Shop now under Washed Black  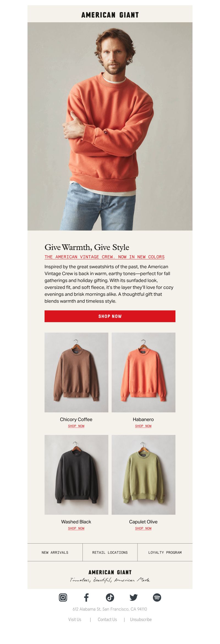tap(76, 528)
